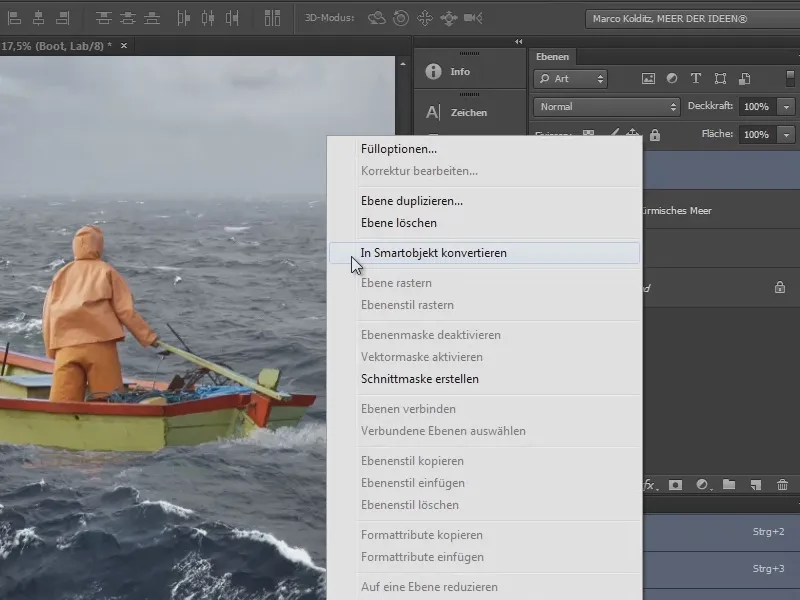Toggle filter for adjustment layers
Viewport: 800px width, 600px height.
(x=672, y=79)
